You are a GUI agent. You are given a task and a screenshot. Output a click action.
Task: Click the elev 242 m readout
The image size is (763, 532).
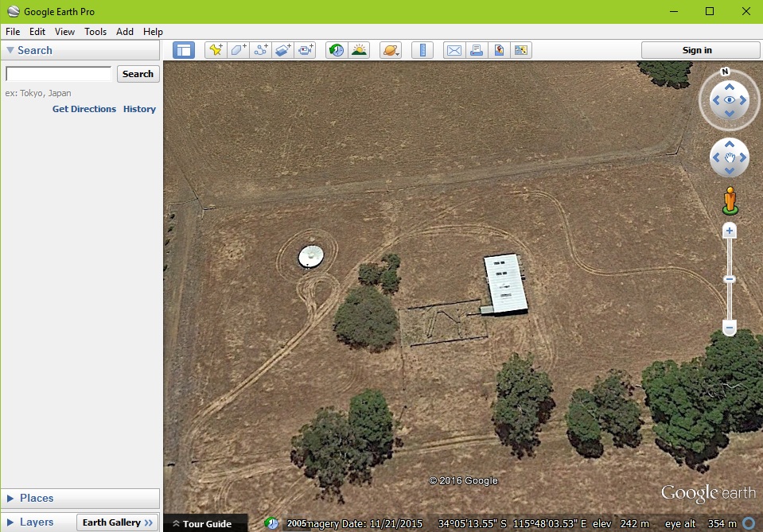621,524
